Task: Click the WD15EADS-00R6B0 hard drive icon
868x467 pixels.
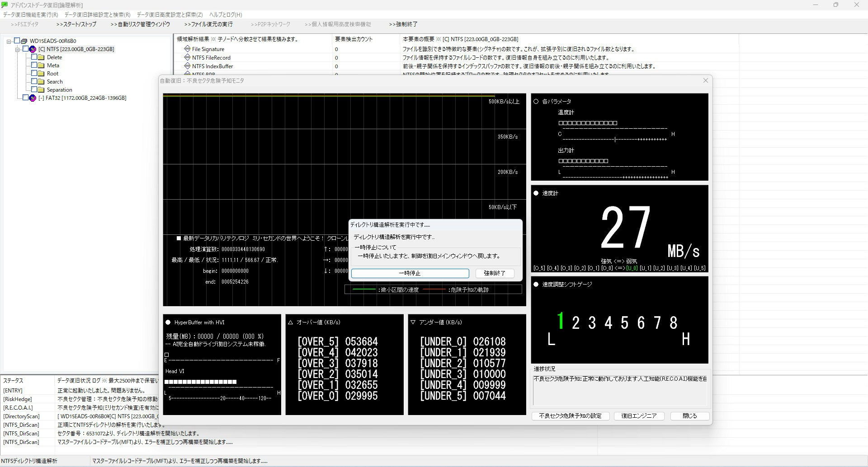Action: pyautogui.click(x=24, y=41)
